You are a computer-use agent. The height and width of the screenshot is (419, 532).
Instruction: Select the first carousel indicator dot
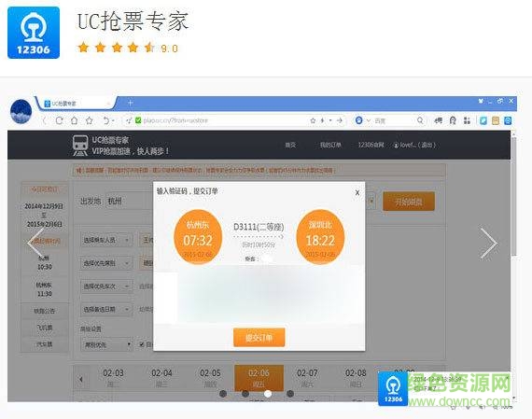(x=223, y=394)
